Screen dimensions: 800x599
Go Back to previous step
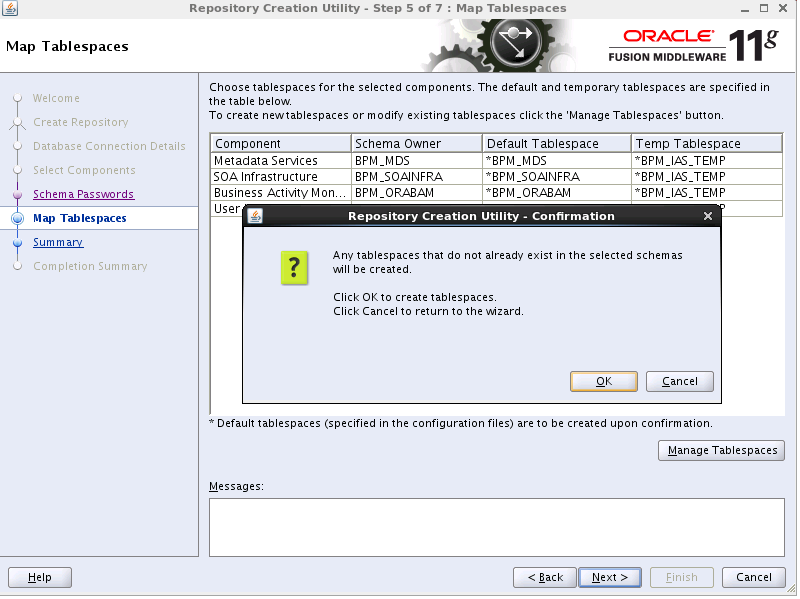(x=545, y=578)
